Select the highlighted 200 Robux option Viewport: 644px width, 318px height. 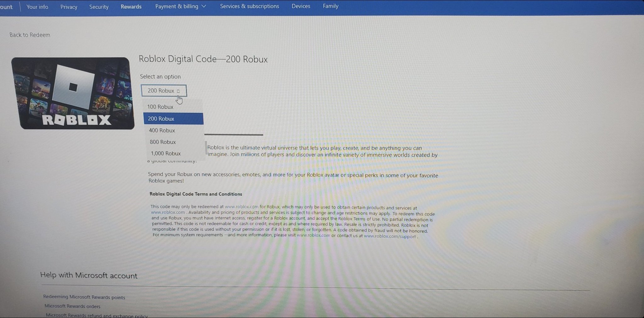tap(173, 119)
